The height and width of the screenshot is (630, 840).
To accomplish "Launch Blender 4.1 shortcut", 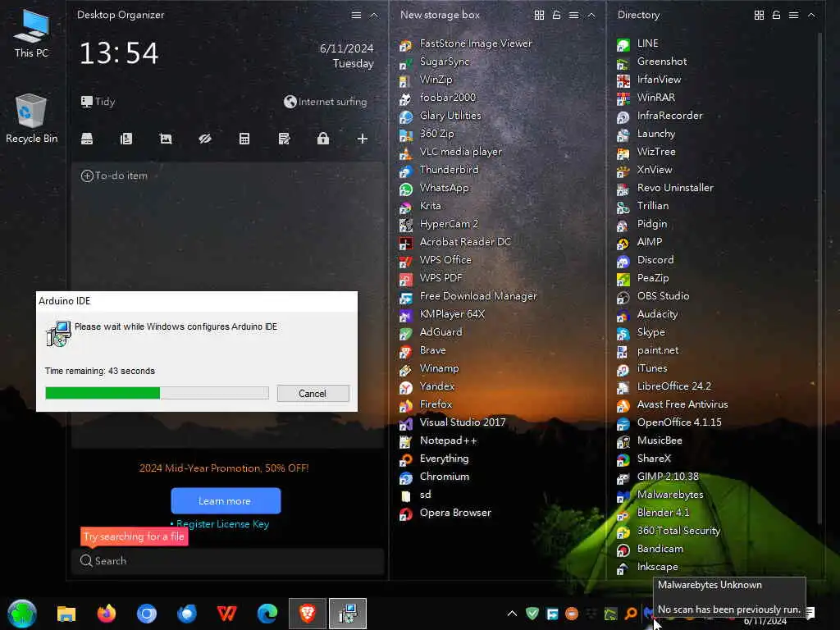I will click(653, 514).
